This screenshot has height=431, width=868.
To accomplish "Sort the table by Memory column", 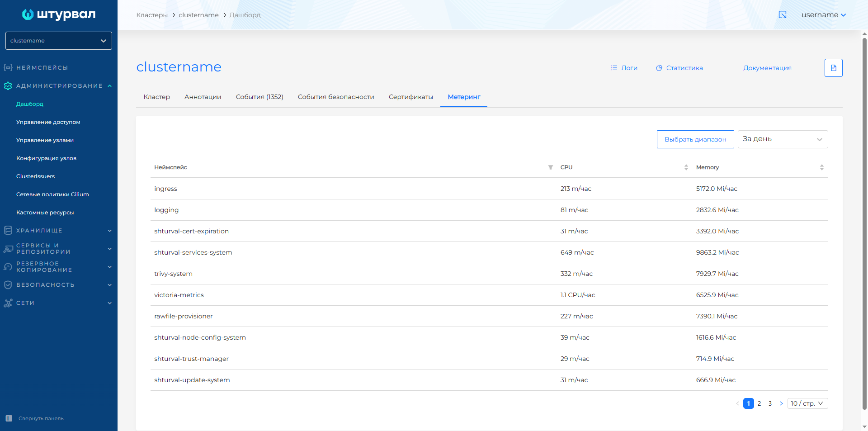I will point(821,167).
